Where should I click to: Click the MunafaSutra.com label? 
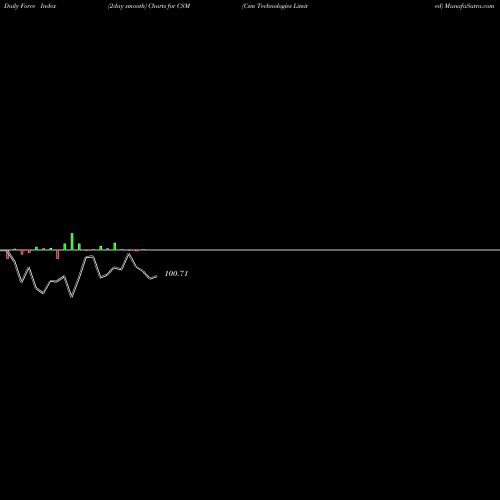pyautogui.click(x=469, y=6)
